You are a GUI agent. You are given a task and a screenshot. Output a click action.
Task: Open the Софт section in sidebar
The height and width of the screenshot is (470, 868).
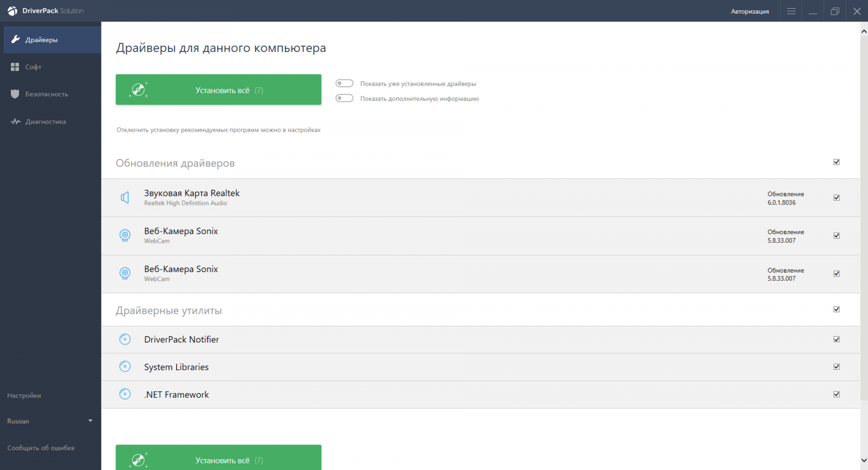[33, 67]
